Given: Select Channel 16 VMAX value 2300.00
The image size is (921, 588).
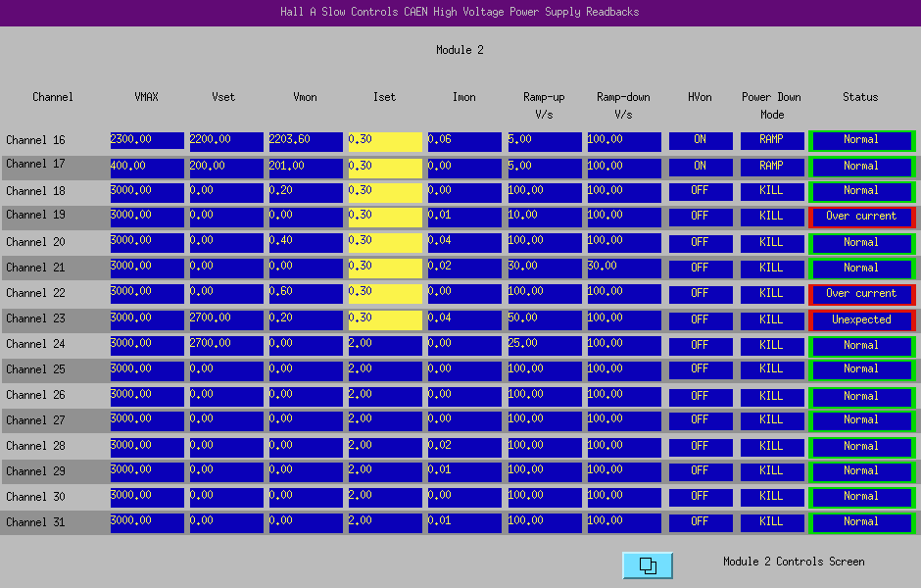Looking at the screenshot, I should pyautogui.click(x=147, y=141).
